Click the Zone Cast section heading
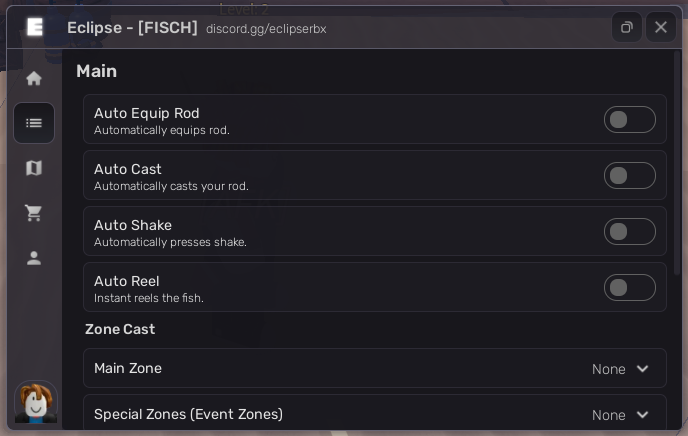This screenshot has height=436, width=688. (120, 329)
